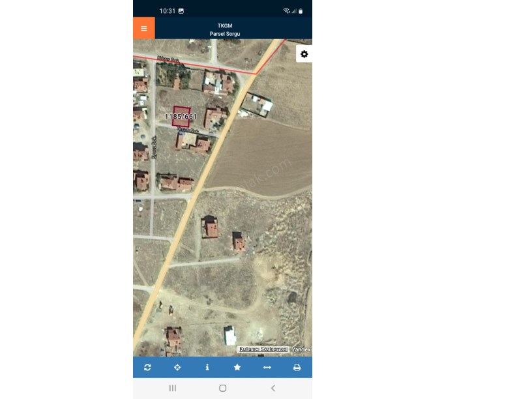Select the double-arrow measure tool
The height and width of the screenshot is (399, 532).
(x=267, y=367)
